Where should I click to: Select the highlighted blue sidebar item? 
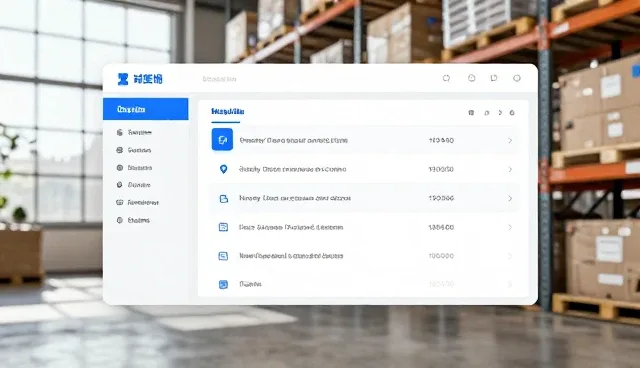146,109
